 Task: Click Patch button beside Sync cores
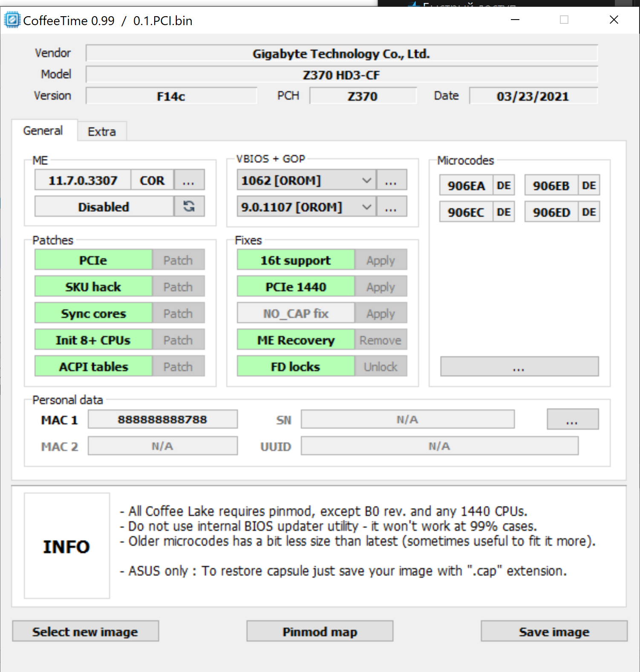(x=179, y=313)
